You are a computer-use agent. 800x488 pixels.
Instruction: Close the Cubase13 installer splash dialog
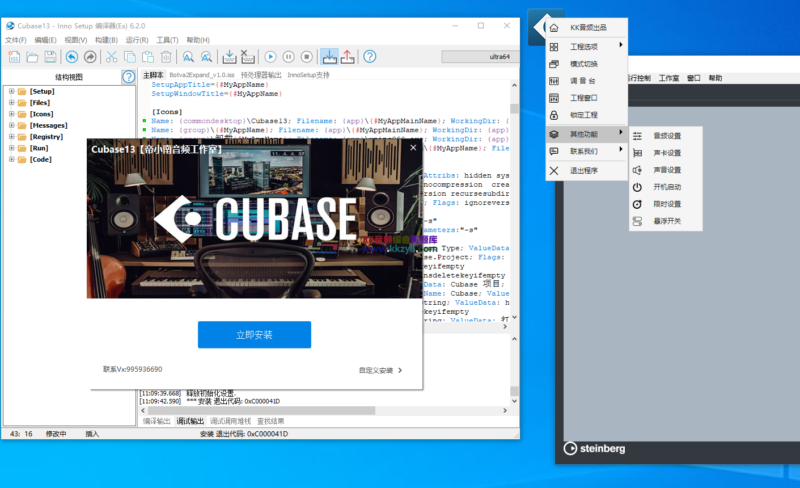coord(413,148)
